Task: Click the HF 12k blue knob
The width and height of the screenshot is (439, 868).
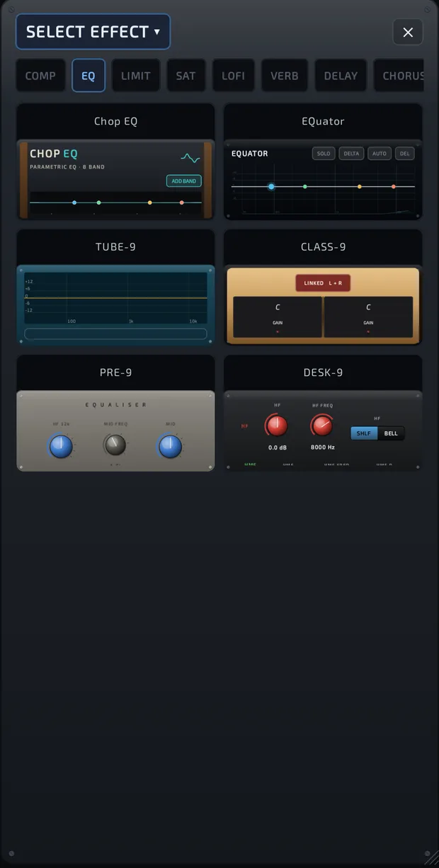Action: click(x=61, y=446)
